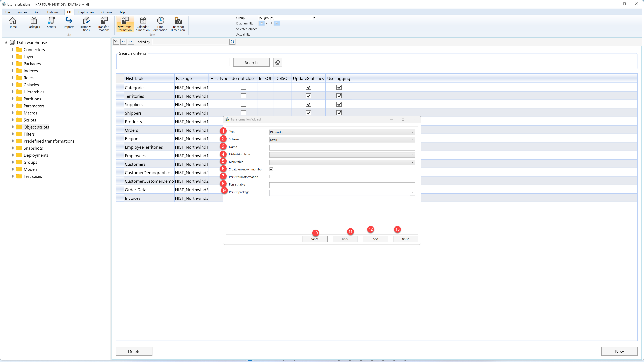This screenshot has width=644, height=362.
Task: Expand the Connectors tree node
Action: [13, 49]
